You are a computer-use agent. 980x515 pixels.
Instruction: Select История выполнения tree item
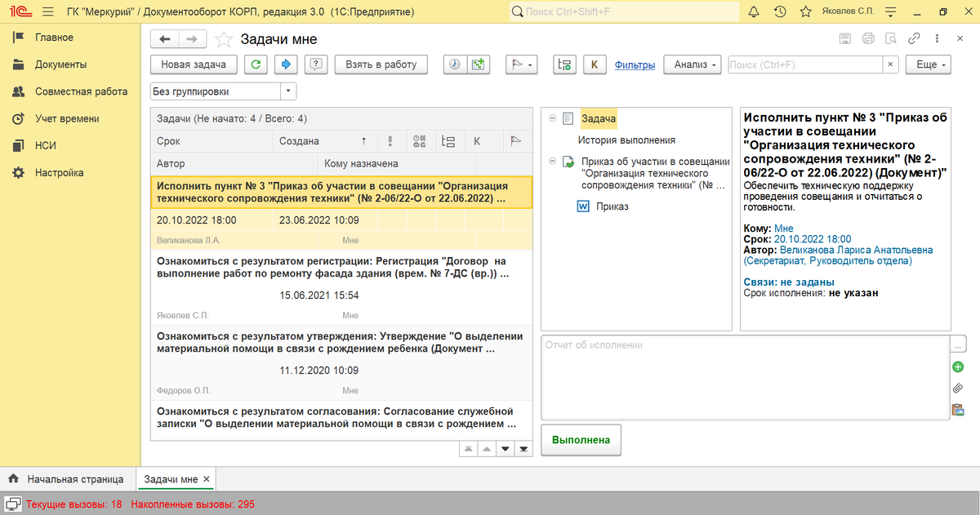626,140
